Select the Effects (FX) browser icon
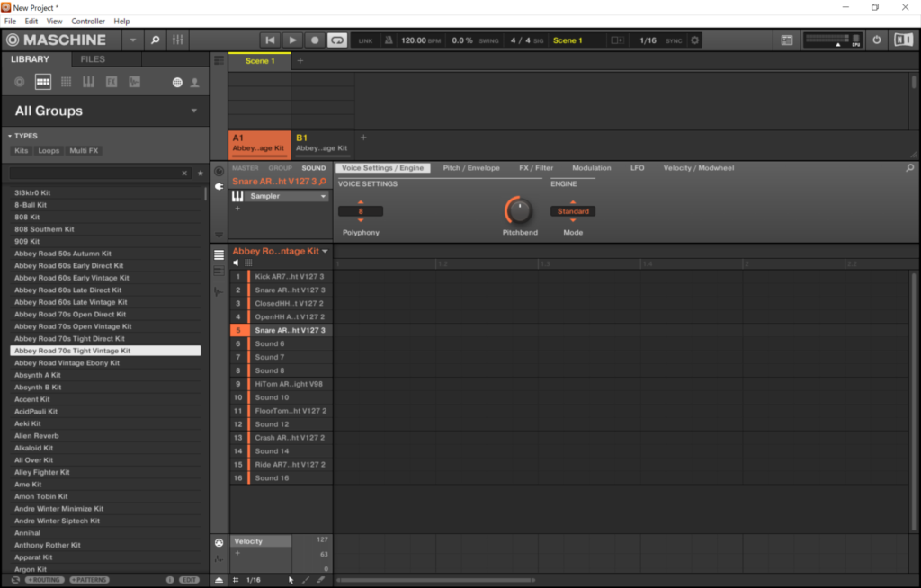Viewport: 921px width, 588px height. [112, 82]
